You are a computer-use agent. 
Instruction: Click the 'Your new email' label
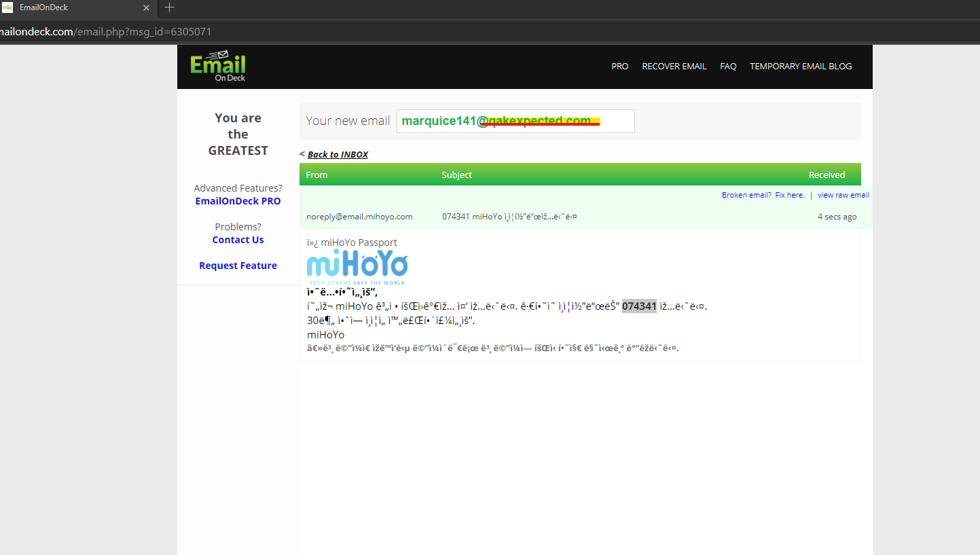pyautogui.click(x=348, y=121)
